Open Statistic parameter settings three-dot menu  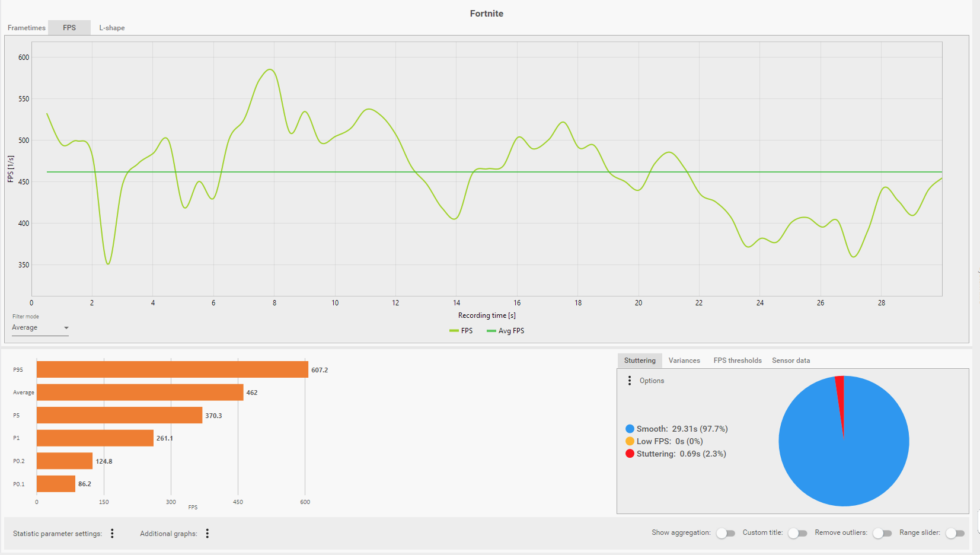[112, 534]
